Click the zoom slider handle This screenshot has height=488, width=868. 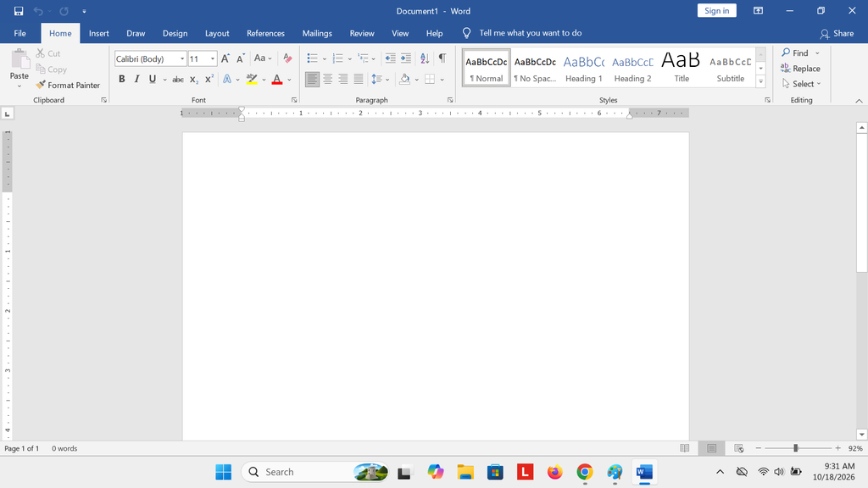coord(795,448)
